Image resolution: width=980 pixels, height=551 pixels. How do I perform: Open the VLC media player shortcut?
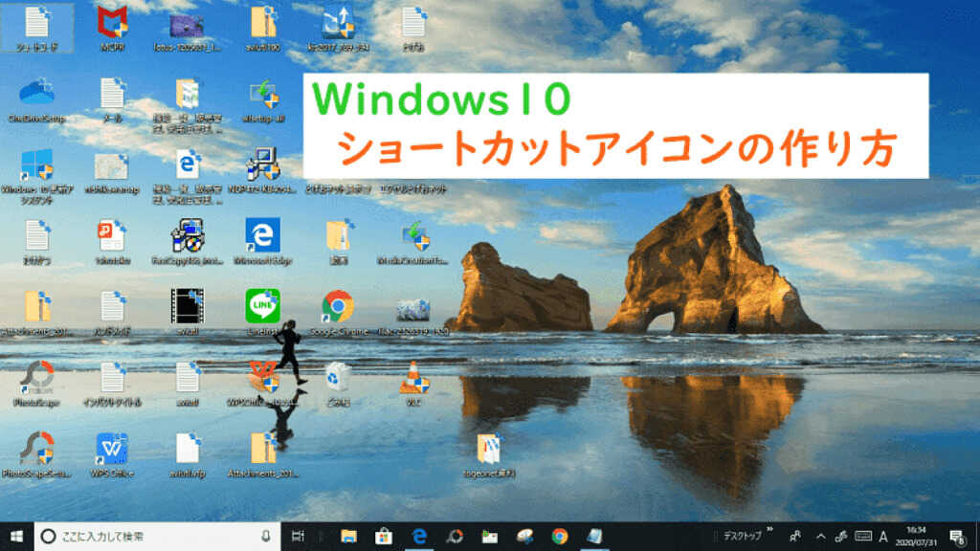414,378
